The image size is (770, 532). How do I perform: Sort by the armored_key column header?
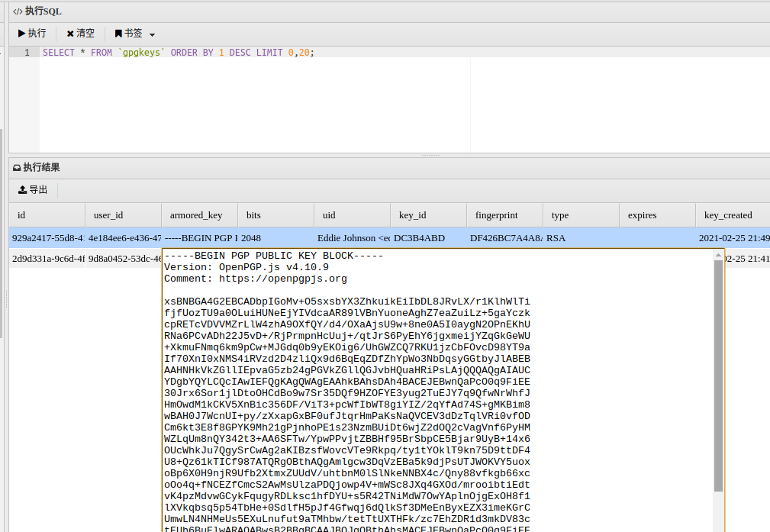coord(199,215)
